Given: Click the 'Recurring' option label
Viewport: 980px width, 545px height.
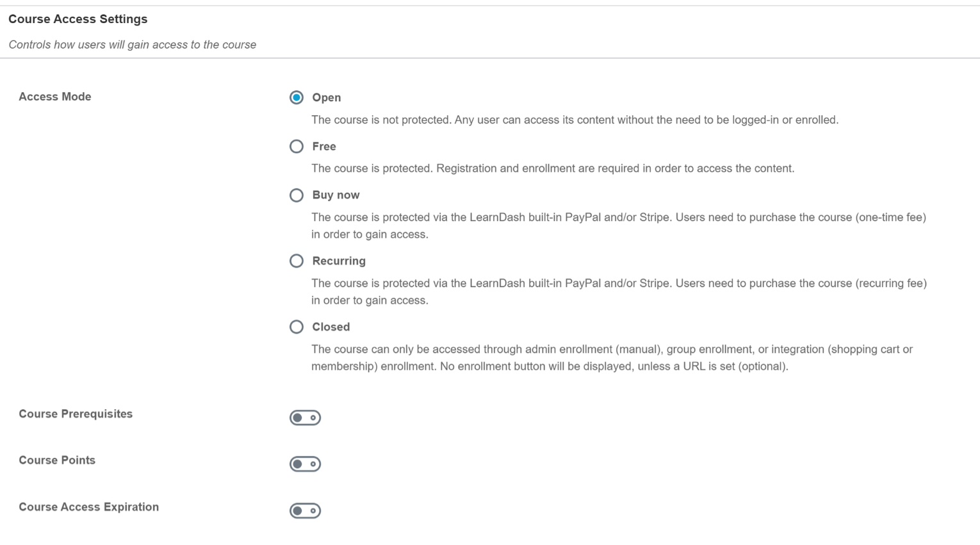Looking at the screenshot, I should pyautogui.click(x=339, y=261).
